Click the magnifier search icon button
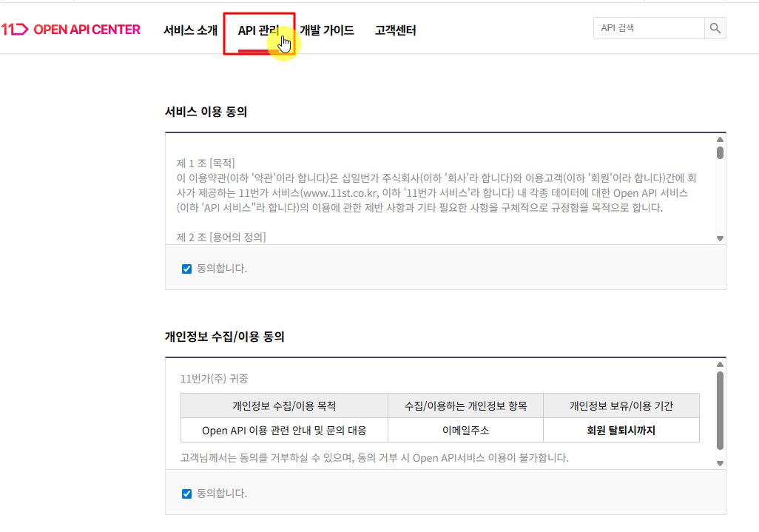The width and height of the screenshot is (759, 532). pyautogui.click(x=715, y=28)
